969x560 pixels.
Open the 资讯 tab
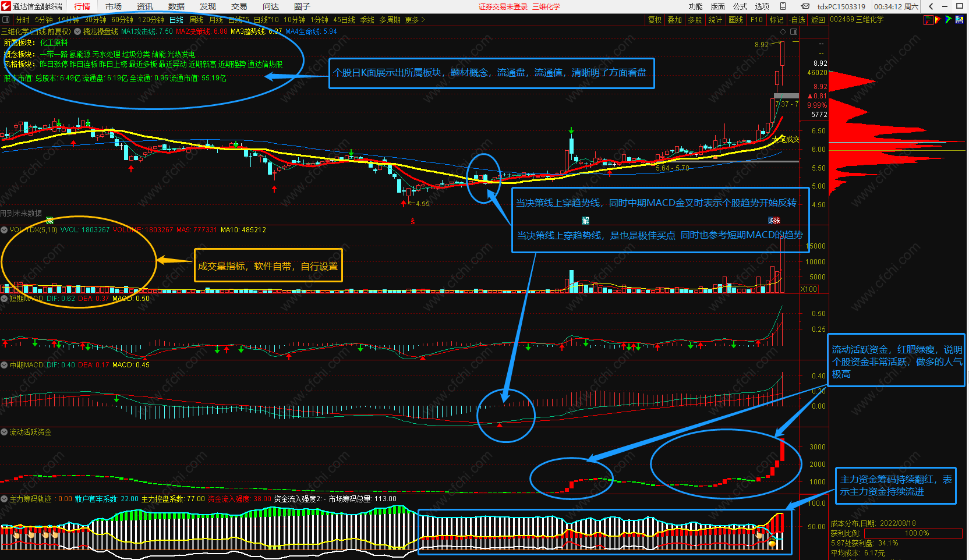tap(145, 6)
